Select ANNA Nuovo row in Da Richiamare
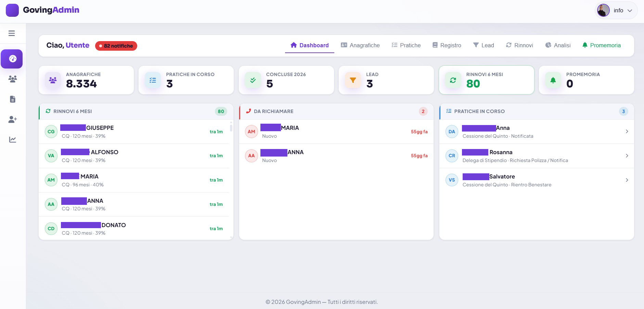 [x=336, y=156]
